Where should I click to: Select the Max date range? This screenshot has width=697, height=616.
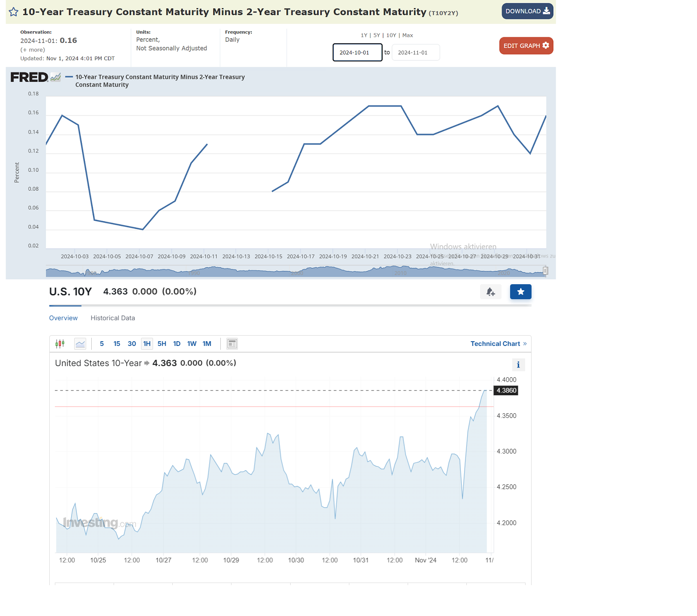coord(408,36)
